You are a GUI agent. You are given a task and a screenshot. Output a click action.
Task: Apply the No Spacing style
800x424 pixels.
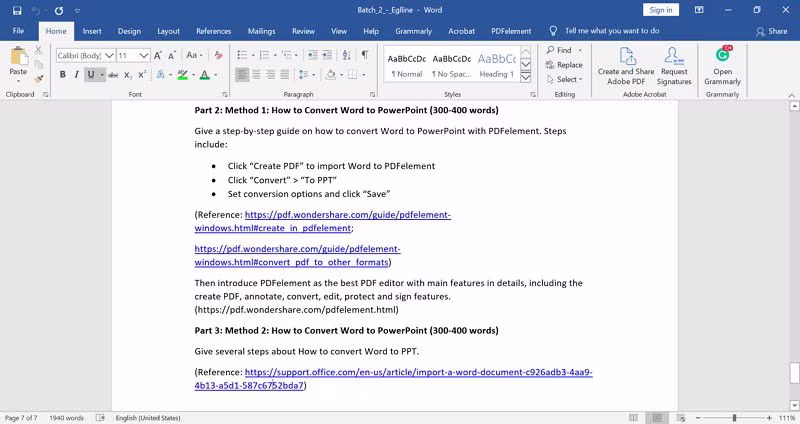point(452,65)
